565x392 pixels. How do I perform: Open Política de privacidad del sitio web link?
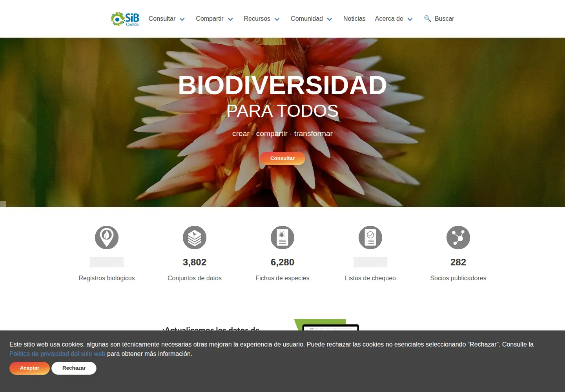57,354
